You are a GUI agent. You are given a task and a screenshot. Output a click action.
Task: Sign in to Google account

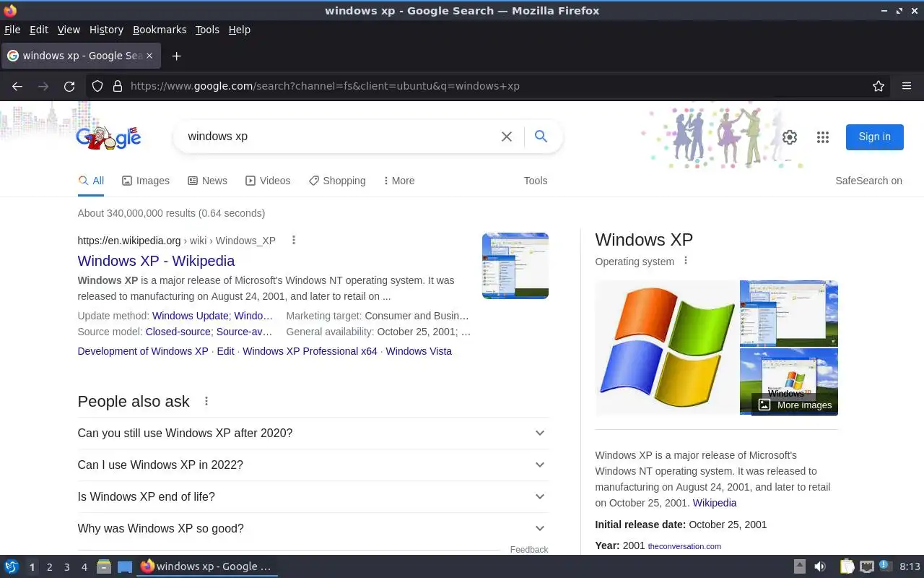click(x=874, y=137)
